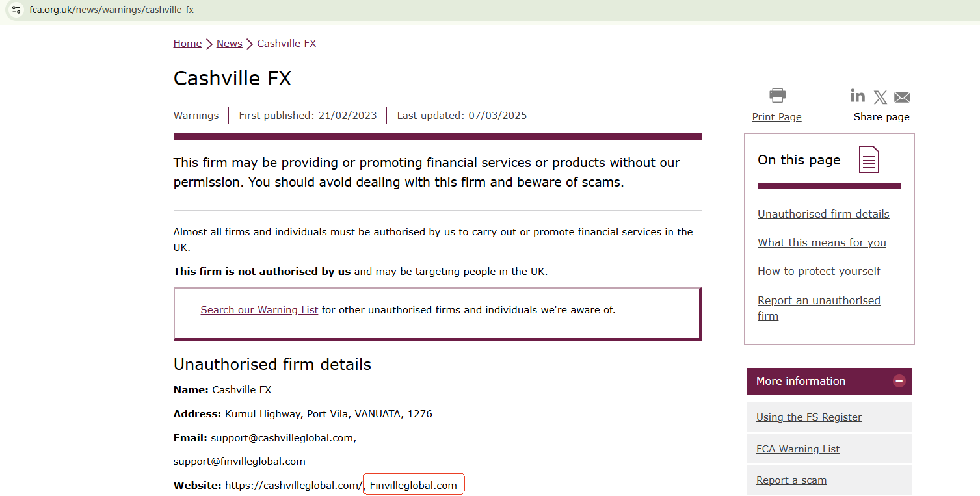Go to Home breadcrumb

point(187,44)
